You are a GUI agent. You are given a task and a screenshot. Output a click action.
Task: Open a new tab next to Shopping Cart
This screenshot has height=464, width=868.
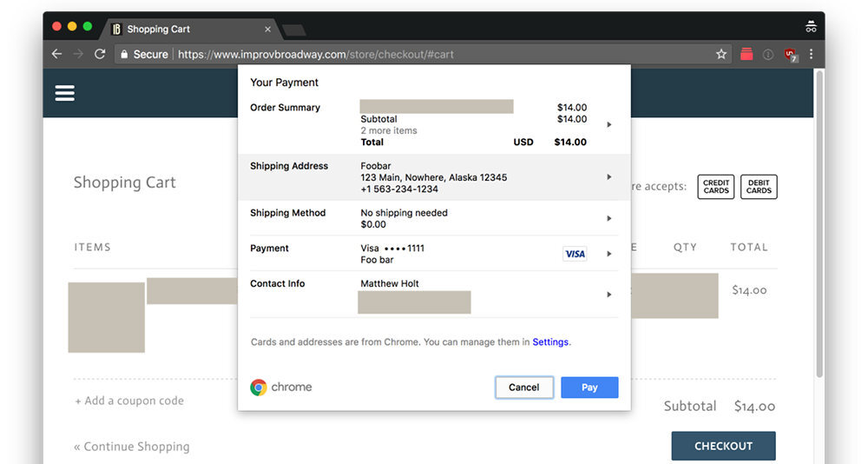[x=294, y=30]
